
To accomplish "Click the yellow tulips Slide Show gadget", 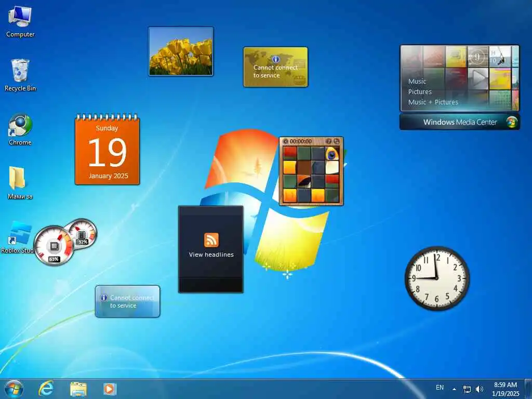I will pos(181,51).
